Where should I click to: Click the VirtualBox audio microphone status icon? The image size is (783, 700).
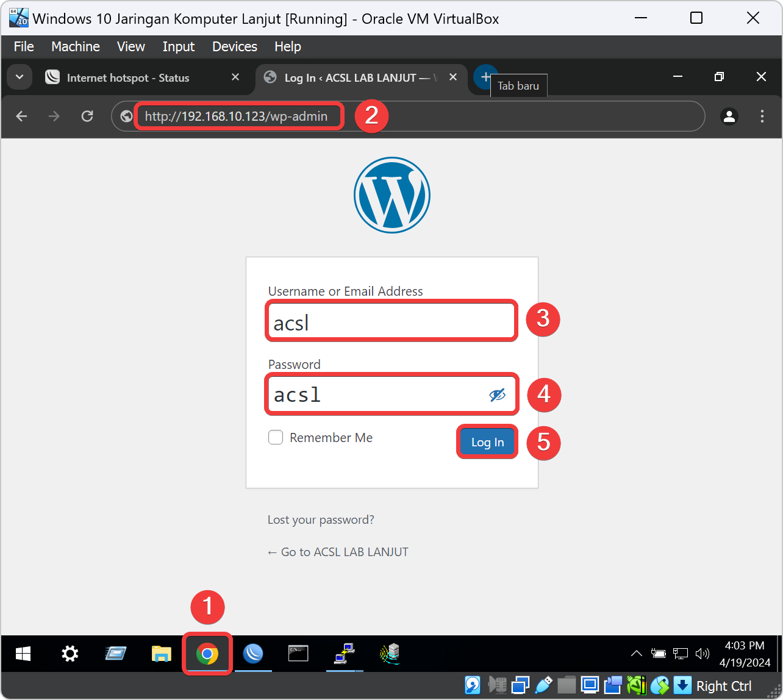click(x=499, y=685)
